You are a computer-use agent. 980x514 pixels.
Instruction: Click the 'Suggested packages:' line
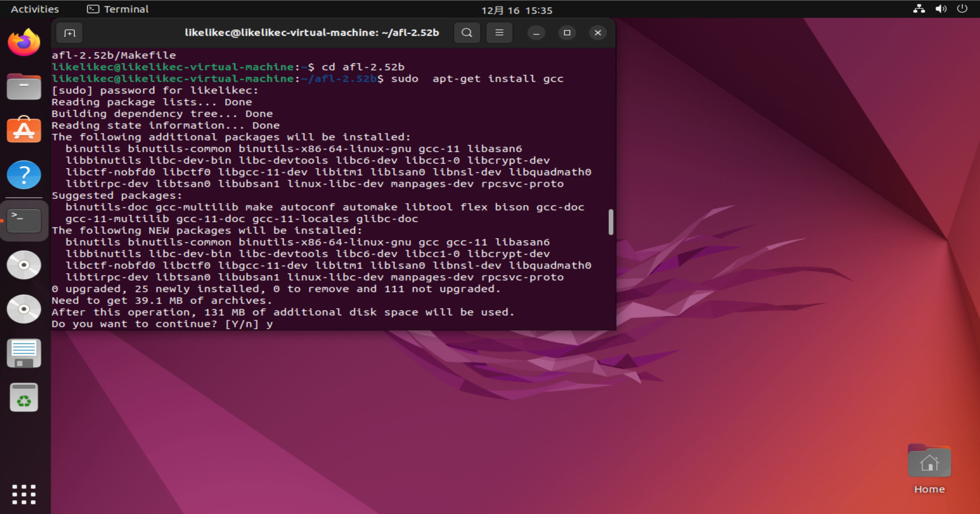click(x=117, y=196)
